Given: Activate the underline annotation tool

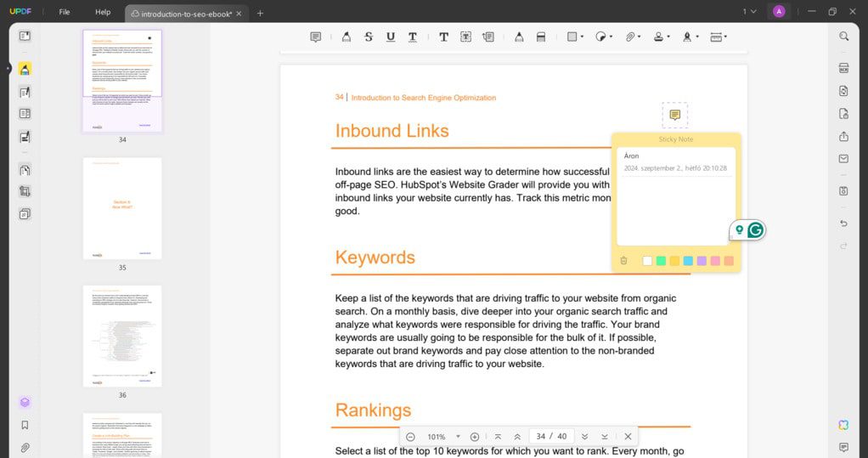Looking at the screenshot, I should click(391, 37).
